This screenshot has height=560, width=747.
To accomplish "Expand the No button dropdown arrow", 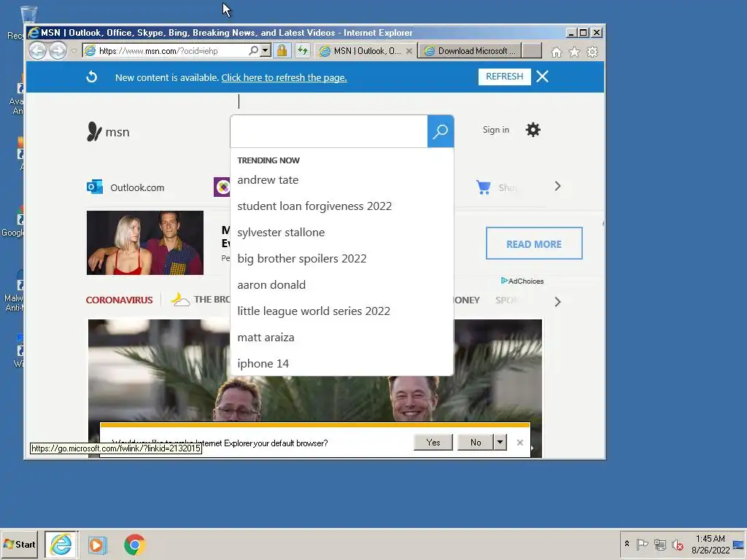I will pyautogui.click(x=500, y=443).
